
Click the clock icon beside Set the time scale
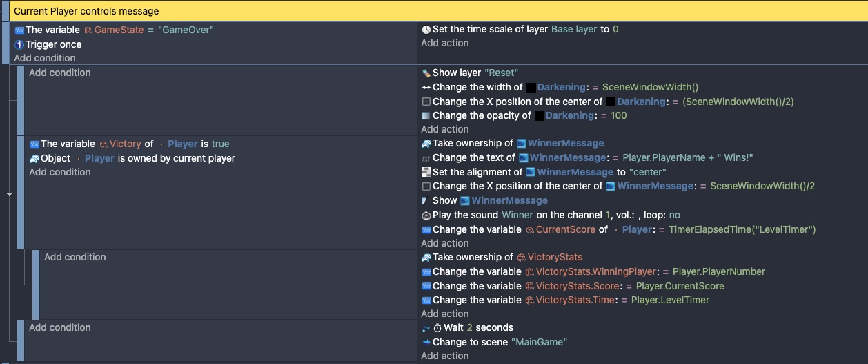click(x=426, y=30)
